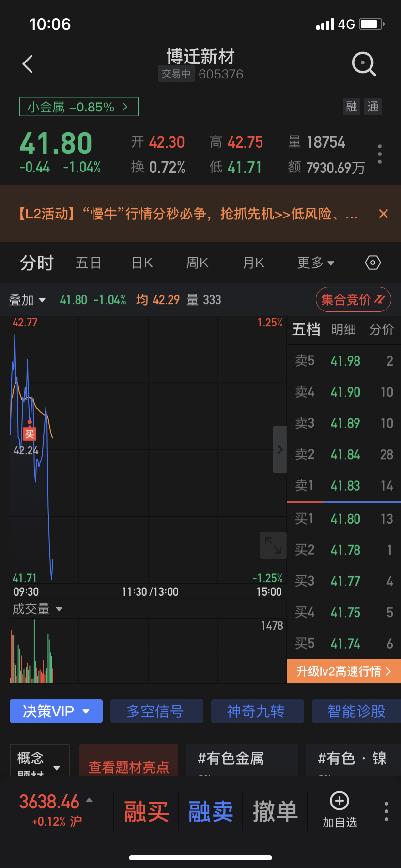This screenshot has width=401, height=868.
Task: Open chart settings hexagon icon
Action: pyautogui.click(x=372, y=263)
